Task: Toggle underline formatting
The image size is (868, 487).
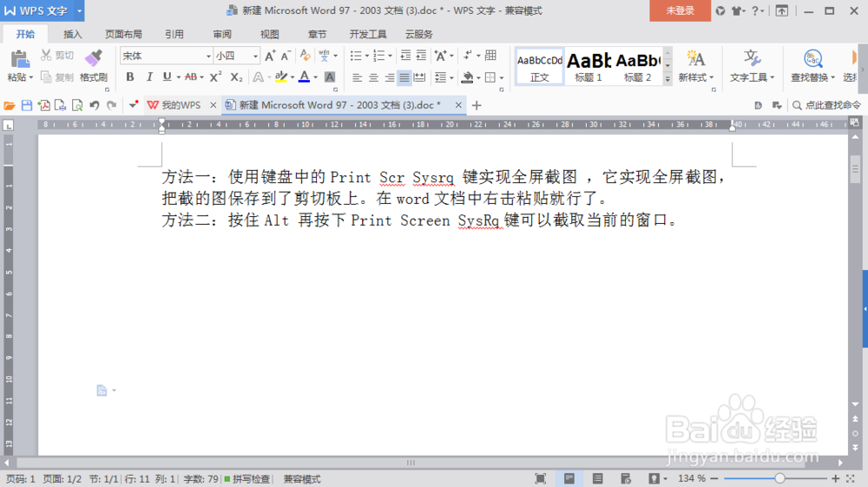Action: coord(167,77)
